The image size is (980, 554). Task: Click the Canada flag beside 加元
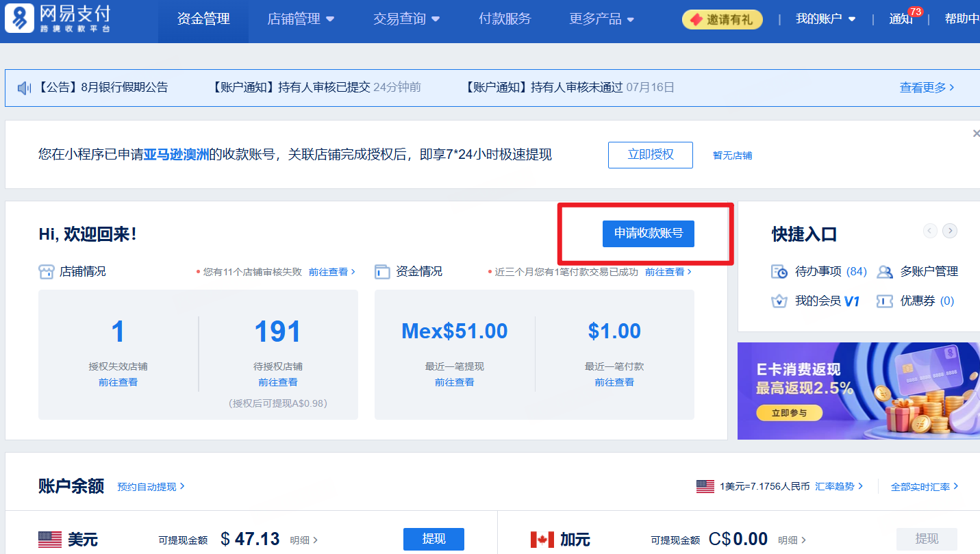(542, 540)
